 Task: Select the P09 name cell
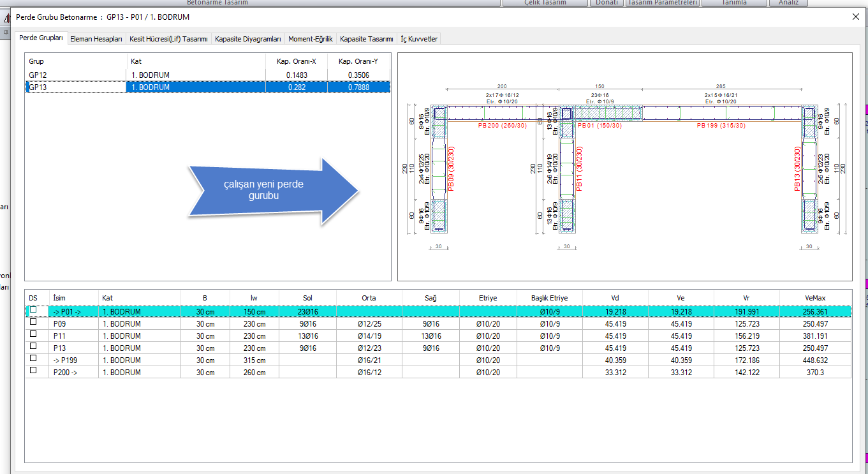[73, 323]
